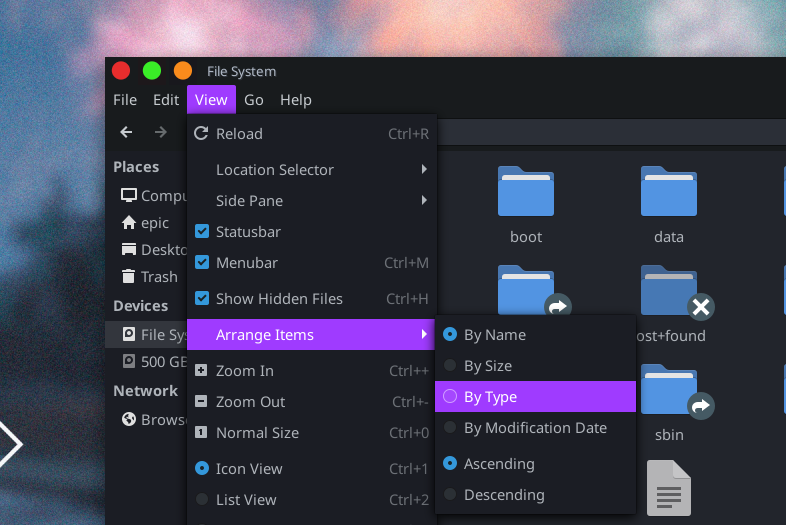
Task: Select the text document file icon
Action: coord(669,488)
